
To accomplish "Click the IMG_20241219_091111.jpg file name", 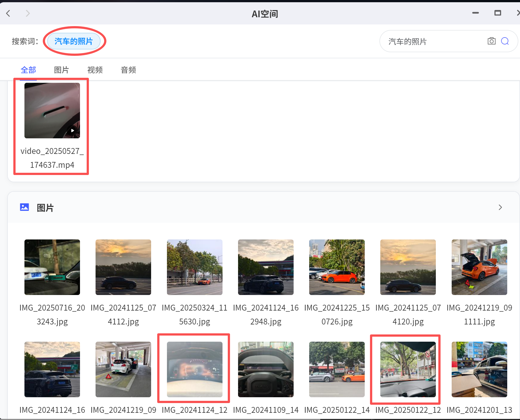I will pos(479,315).
